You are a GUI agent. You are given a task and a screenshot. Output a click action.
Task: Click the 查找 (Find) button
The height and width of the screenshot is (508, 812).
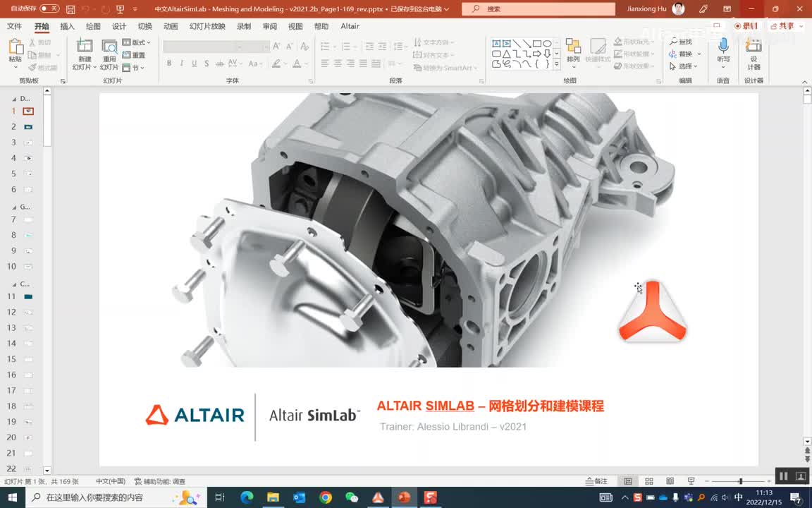680,42
